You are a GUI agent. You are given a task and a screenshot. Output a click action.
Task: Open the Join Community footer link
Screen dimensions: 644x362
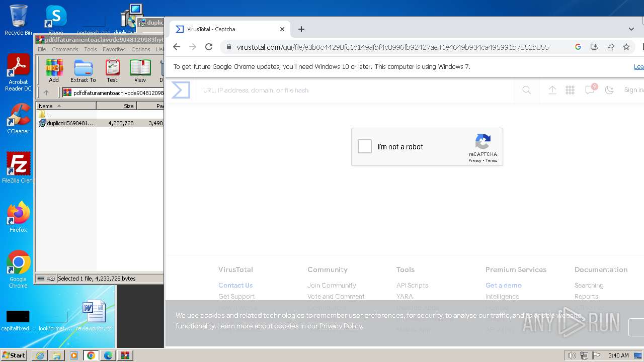tap(332, 285)
